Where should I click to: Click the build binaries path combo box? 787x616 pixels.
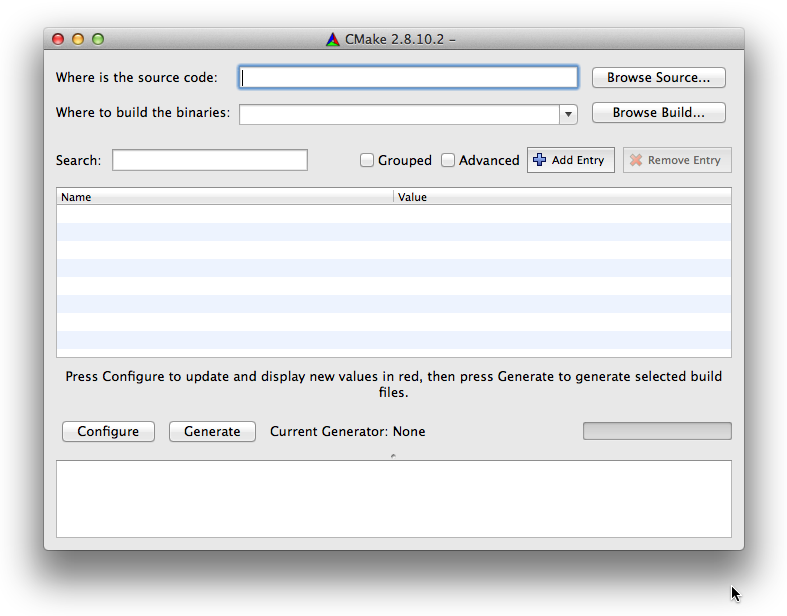(398, 114)
